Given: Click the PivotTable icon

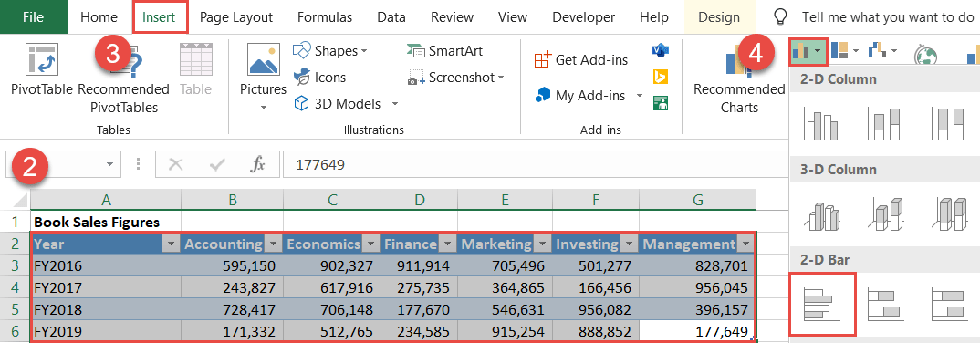Looking at the screenshot, I should (x=42, y=59).
